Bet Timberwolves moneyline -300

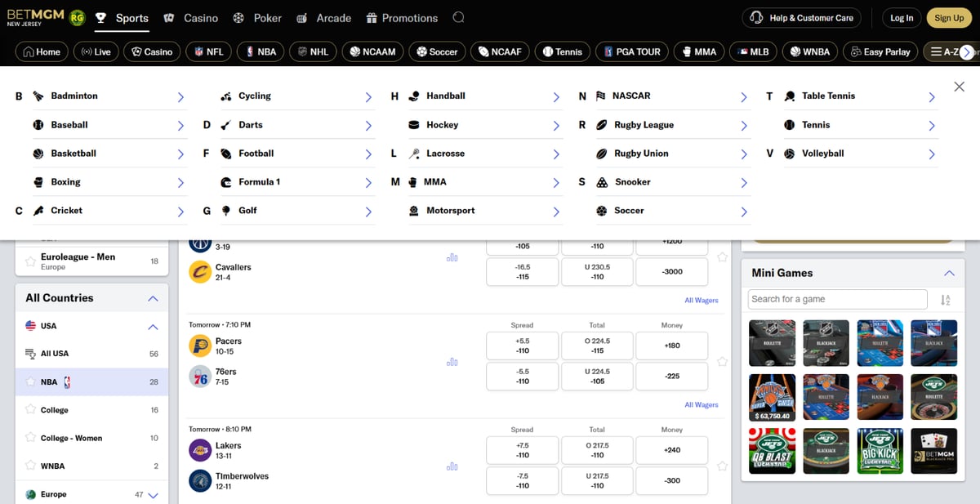point(672,480)
